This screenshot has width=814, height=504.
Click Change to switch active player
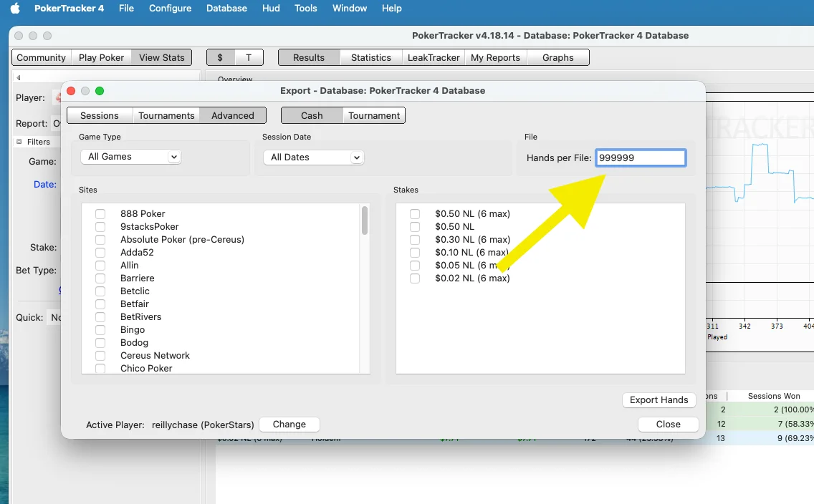coord(289,425)
